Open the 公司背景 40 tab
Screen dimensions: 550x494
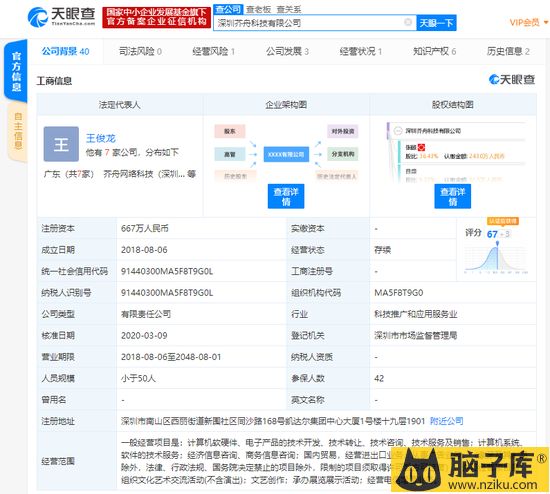coord(66,52)
